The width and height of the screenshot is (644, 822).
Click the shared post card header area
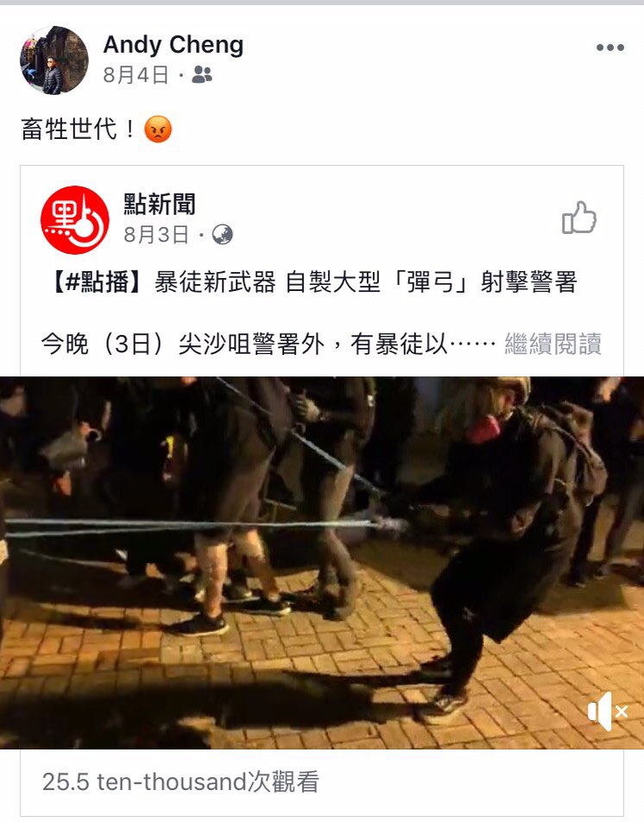[322, 220]
